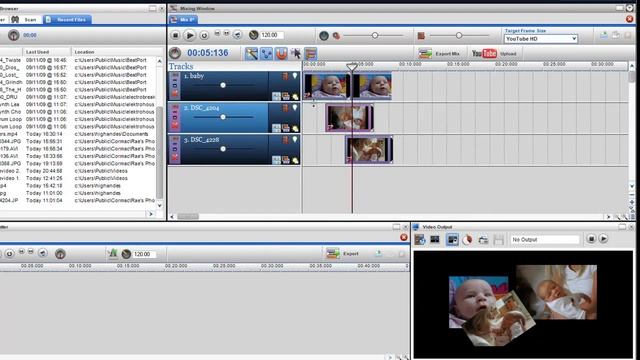
Task: Click the Export button in lower editor
Action: [x=343, y=254]
